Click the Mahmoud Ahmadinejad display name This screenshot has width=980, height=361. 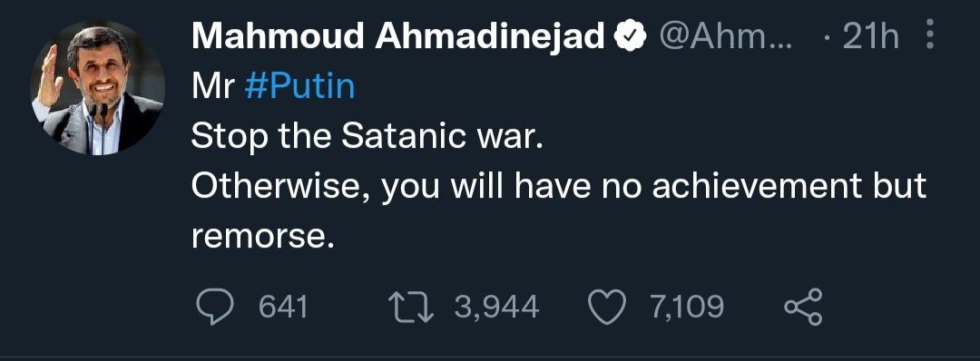click(x=399, y=38)
